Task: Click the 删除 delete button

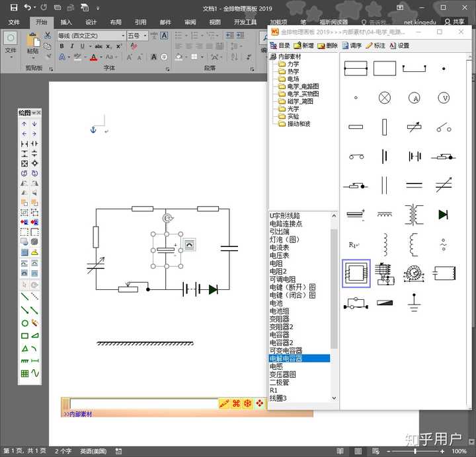Action: (327, 46)
